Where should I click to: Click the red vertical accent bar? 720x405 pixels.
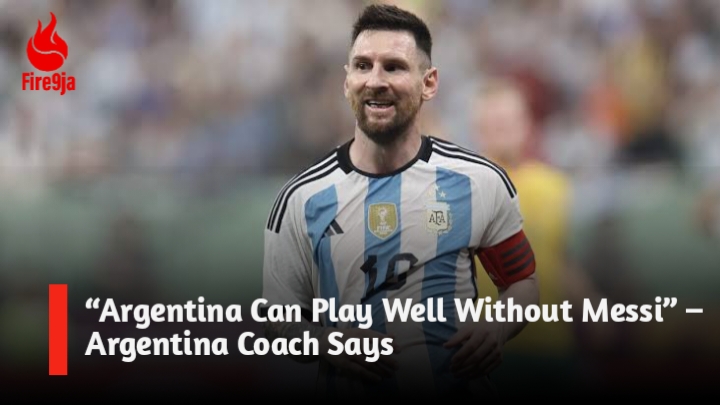(x=58, y=329)
